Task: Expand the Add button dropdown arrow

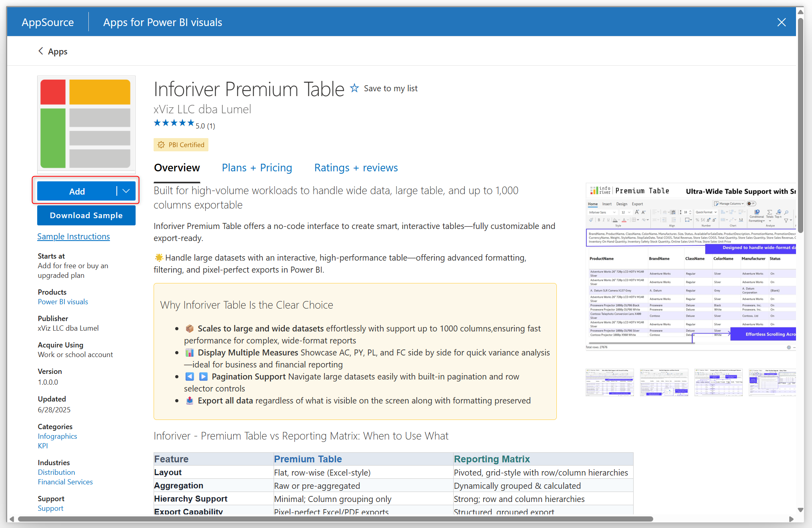Action: point(126,191)
